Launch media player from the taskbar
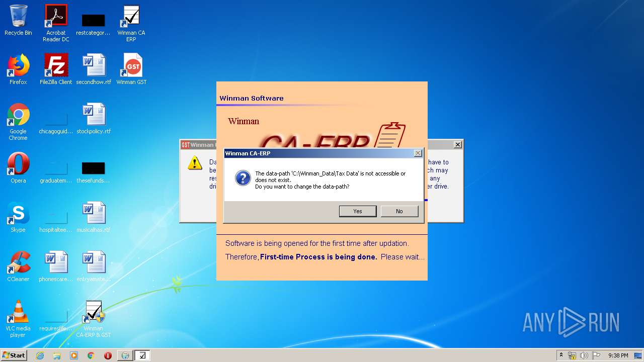Viewport: 644px width, 362px height. (74, 355)
